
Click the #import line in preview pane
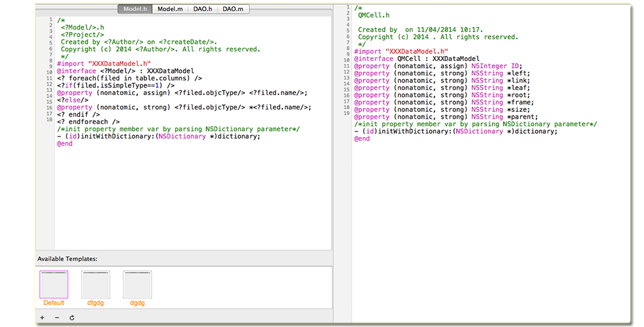(401, 52)
